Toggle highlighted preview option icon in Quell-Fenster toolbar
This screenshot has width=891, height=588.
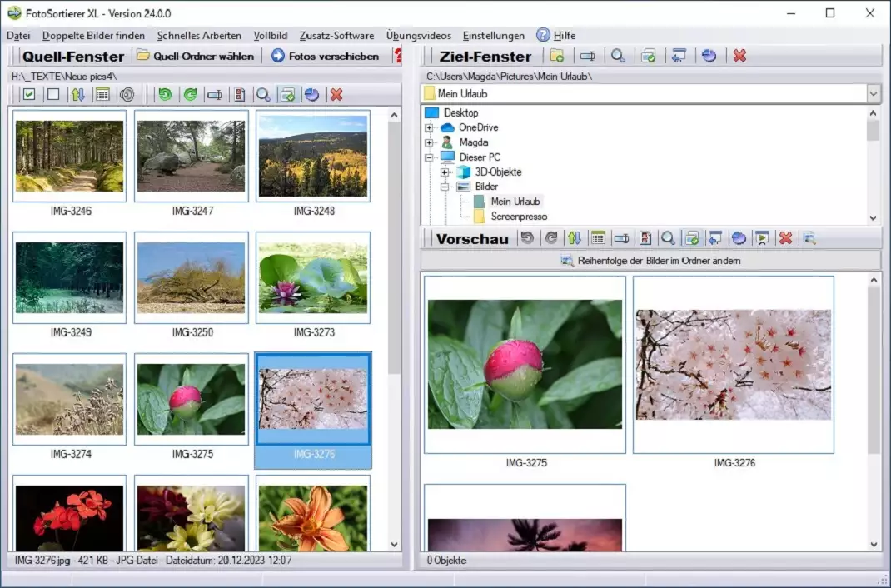click(287, 94)
